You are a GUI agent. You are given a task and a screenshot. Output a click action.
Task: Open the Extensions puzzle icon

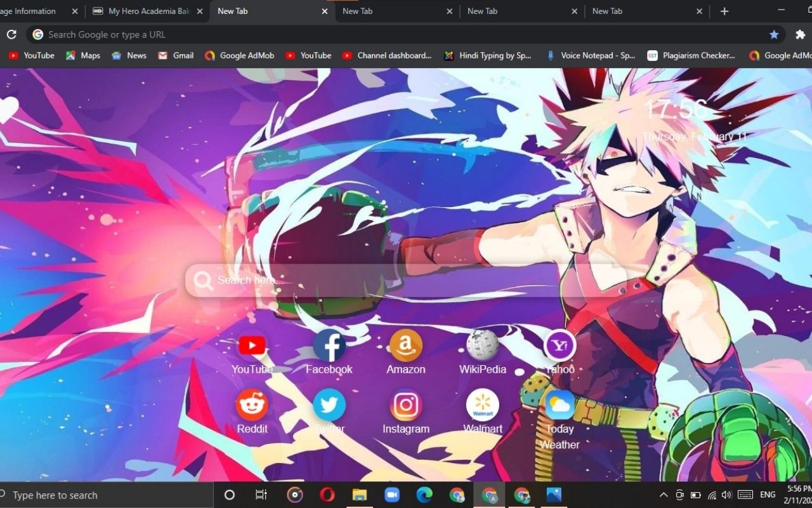(800, 34)
